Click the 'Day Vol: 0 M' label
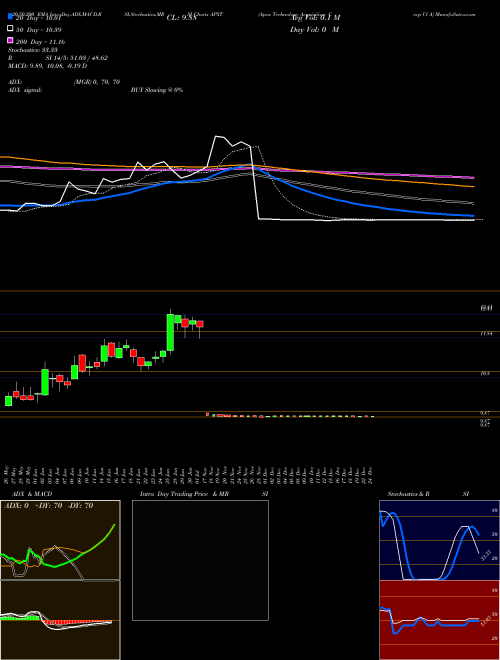 pyautogui.click(x=314, y=30)
